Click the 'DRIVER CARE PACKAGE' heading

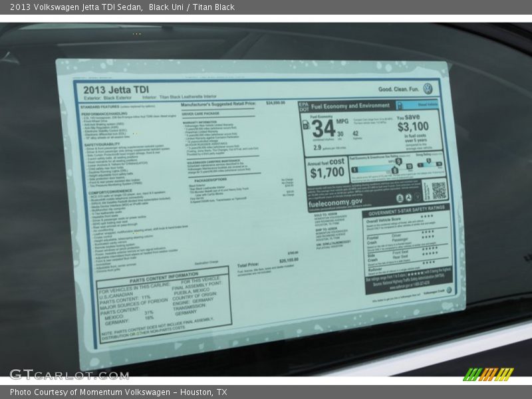(x=201, y=114)
